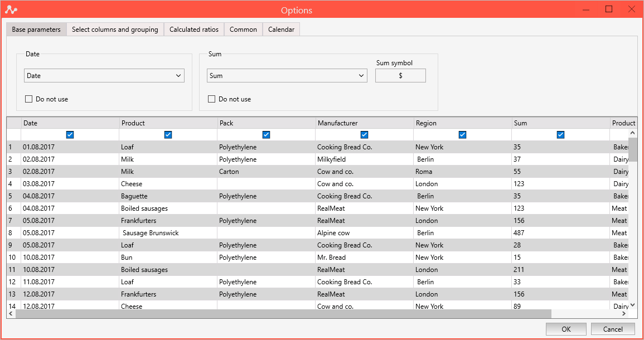This screenshot has height=340, width=644.
Task: Click the vertical scrollbar up arrow
Action: [x=632, y=133]
